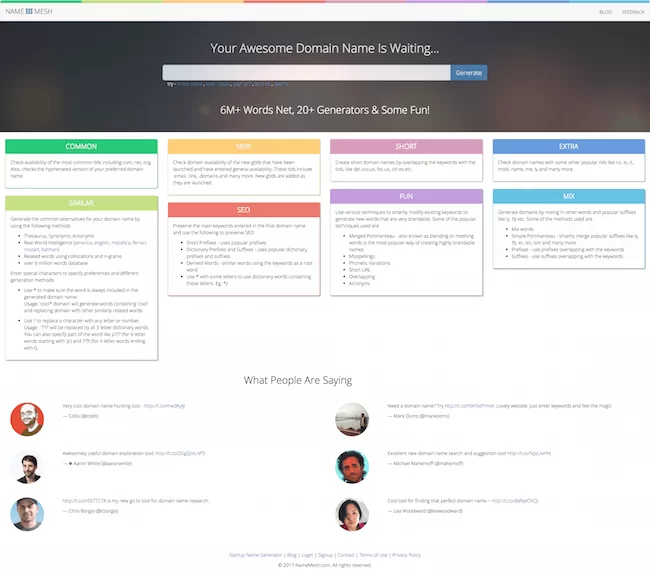Image resolution: width=650 pixels, height=572 pixels.
Task: Click the 'metallica' example link
Action: (x=120, y=243)
